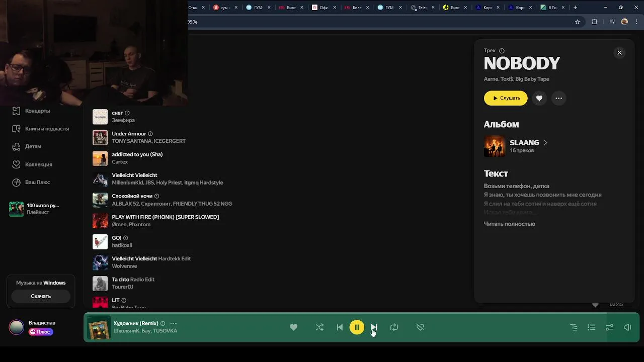The width and height of the screenshot is (644, 362).
Task: Like Художник (Remix) in player bar
Action: pyautogui.click(x=293, y=327)
